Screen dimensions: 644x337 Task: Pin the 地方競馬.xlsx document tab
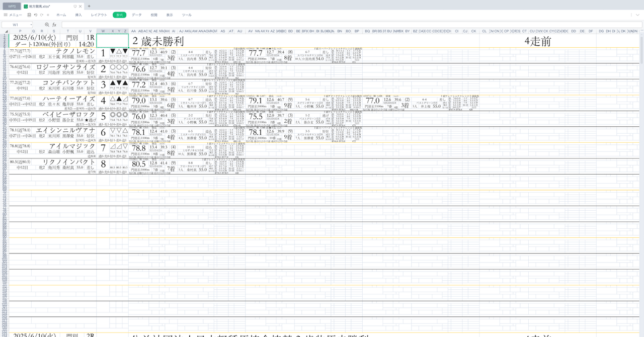[x=75, y=7]
